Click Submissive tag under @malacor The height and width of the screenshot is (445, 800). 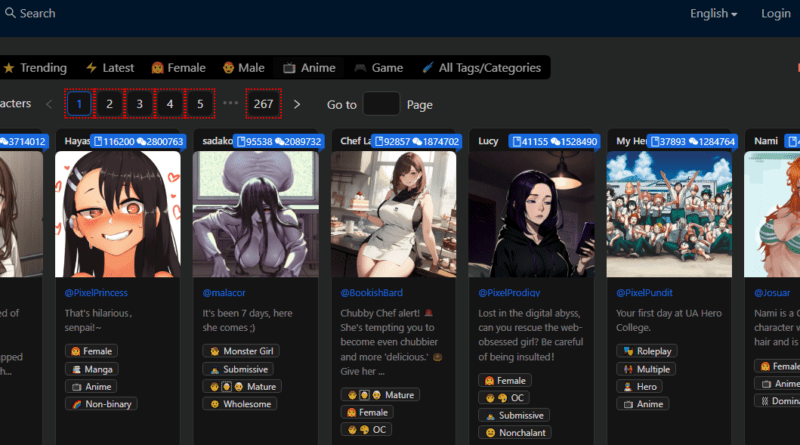[238, 369]
